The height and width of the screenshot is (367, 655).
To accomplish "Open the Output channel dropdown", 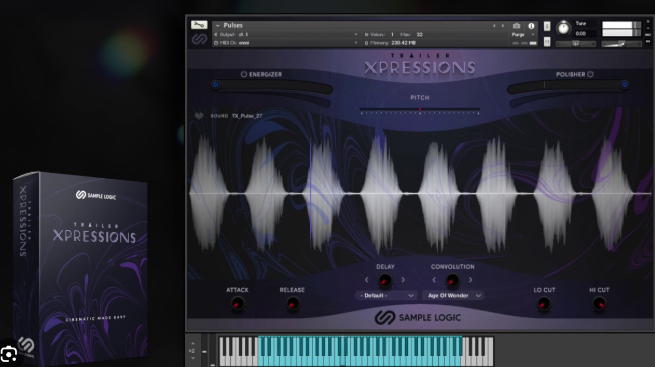I will pyautogui.click(x=355, y=35).
